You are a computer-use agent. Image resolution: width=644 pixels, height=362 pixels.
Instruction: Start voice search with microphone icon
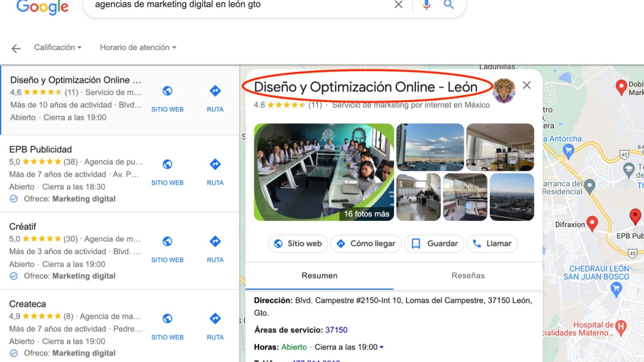tap(427, 4)
